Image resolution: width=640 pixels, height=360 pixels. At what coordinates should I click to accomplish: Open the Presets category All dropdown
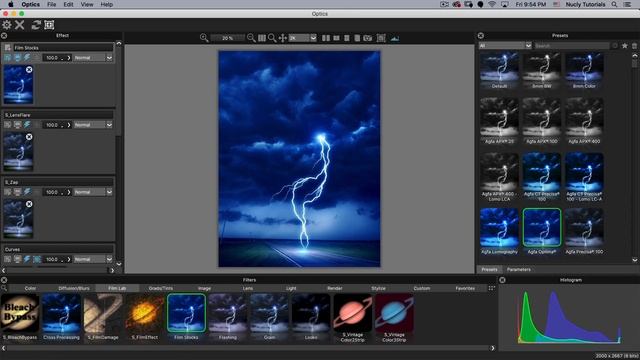pyautogui.click(x=505, y=46)
